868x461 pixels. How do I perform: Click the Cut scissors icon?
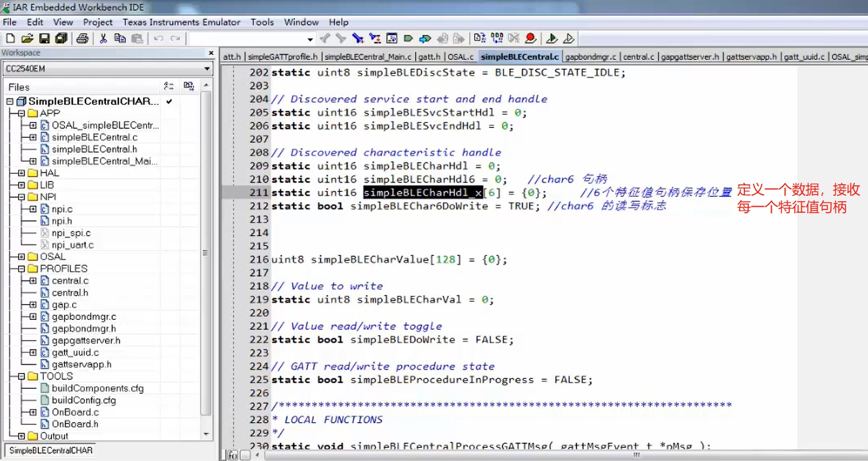(103, 38)
